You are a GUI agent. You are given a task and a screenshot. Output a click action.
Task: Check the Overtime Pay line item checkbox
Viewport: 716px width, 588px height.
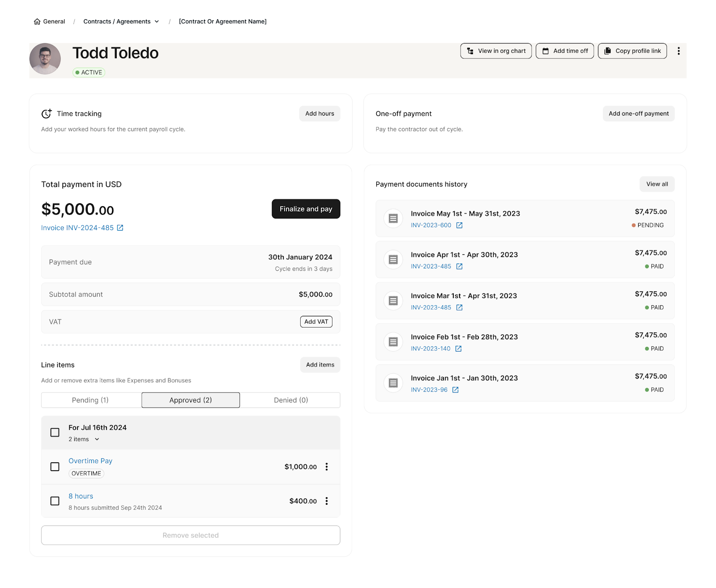coord(55,467)
